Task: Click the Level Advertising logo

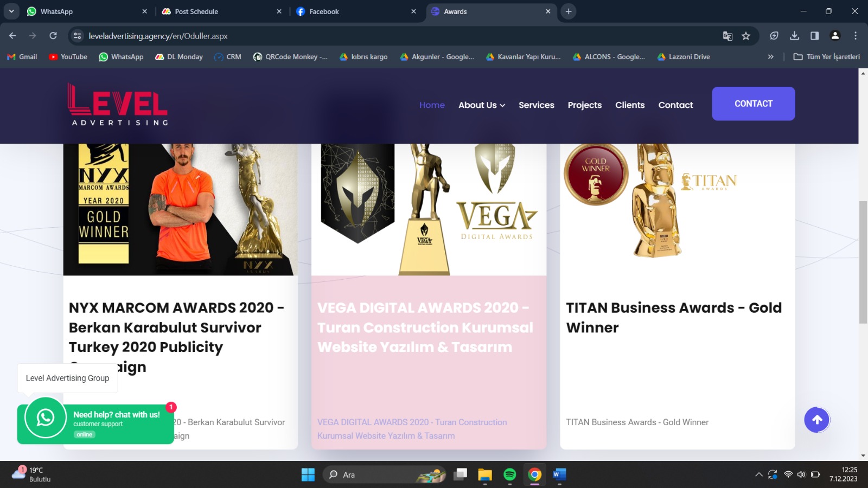Action: [118, 105]
